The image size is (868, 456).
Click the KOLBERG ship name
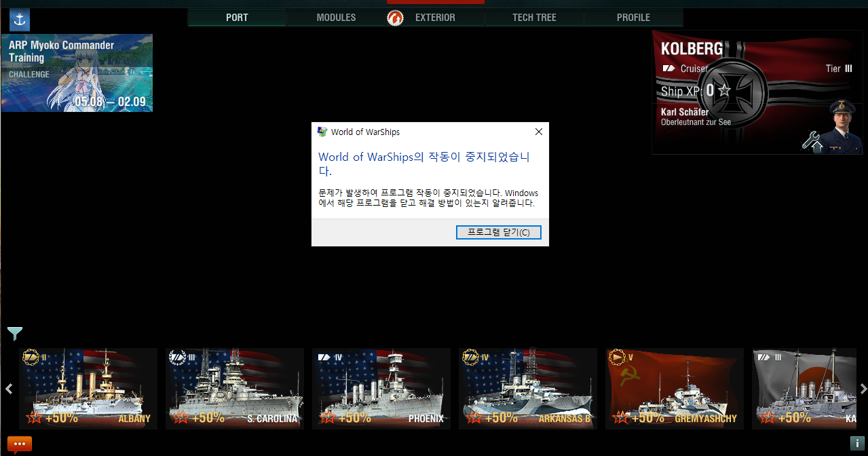pos(692,49)
